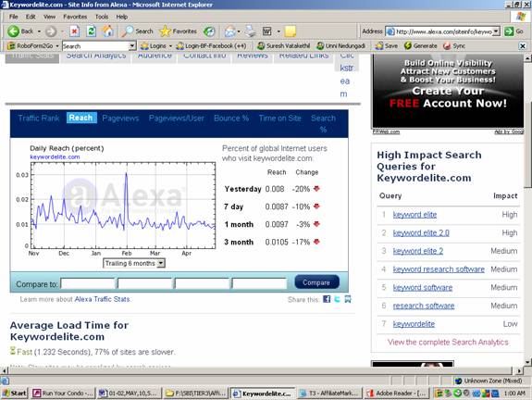
Task: Click View the complete Search Analytics link
Action: (448, 342)
